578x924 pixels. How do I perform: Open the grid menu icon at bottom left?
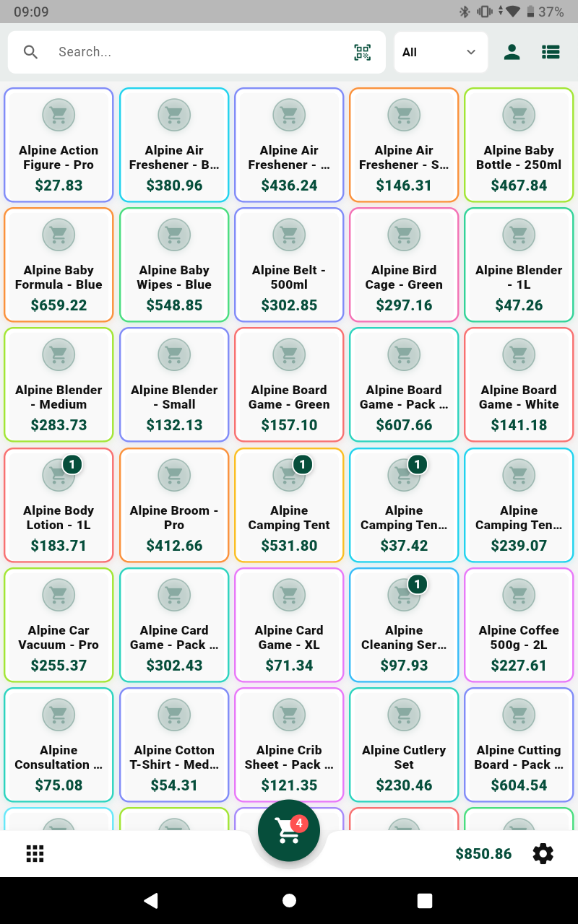pos(35,854)
